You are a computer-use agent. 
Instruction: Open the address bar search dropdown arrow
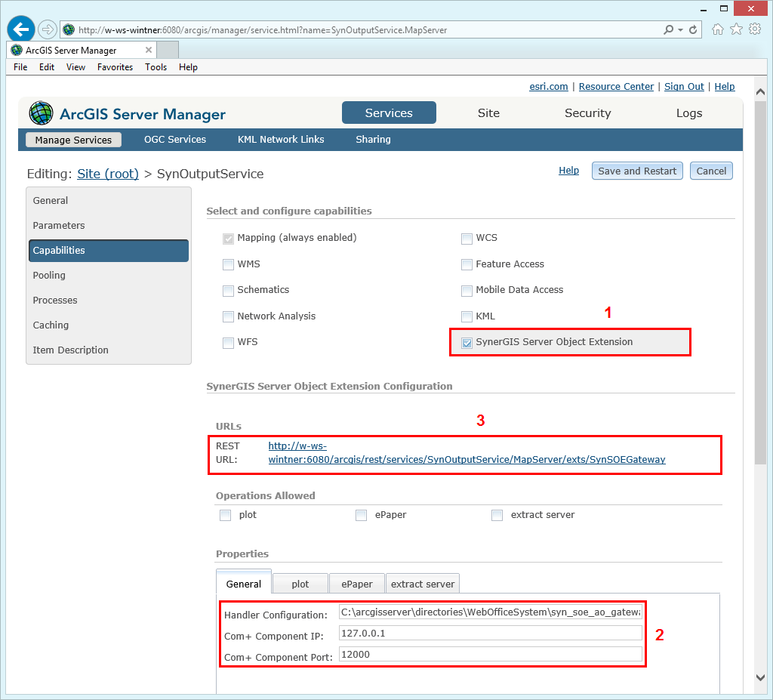[679, 29]
